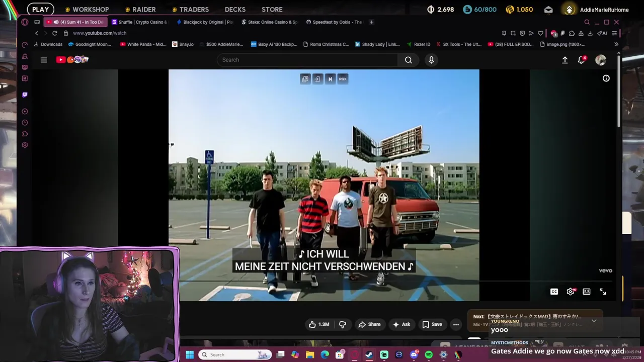644x362 pixels.
Task: Open Twitch panel in Opera sidebar
Action: pos(25,95)
